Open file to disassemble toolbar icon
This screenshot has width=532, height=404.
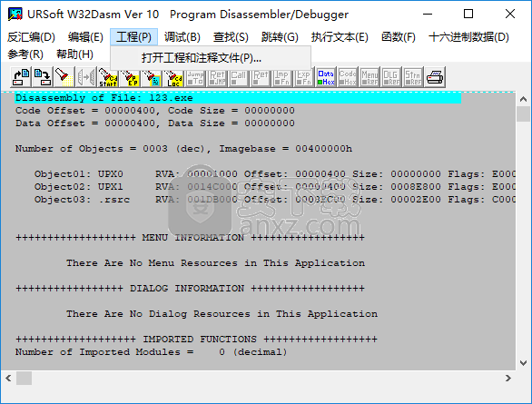(21, 77)
